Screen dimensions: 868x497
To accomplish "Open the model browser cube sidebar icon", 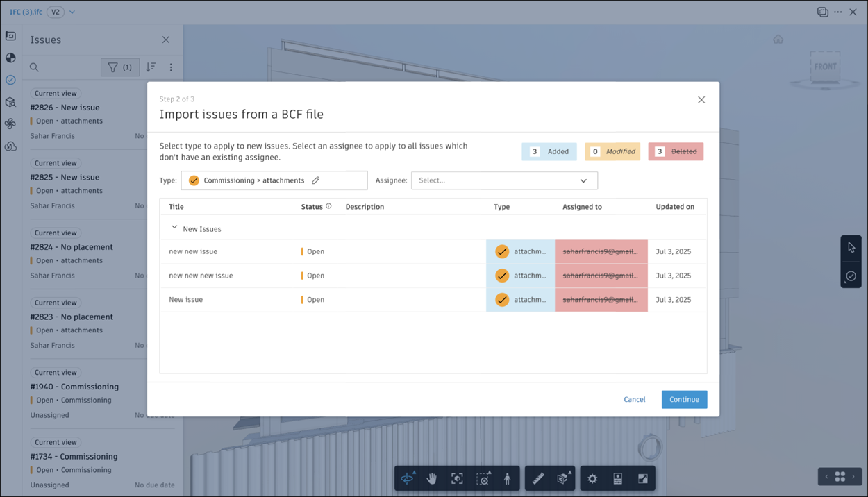I will click(10, 102).
